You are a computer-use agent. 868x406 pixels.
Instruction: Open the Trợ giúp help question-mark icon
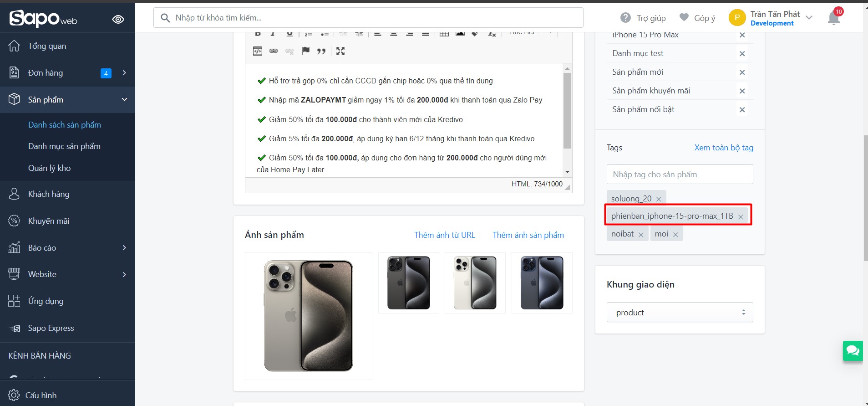point(625,18)
